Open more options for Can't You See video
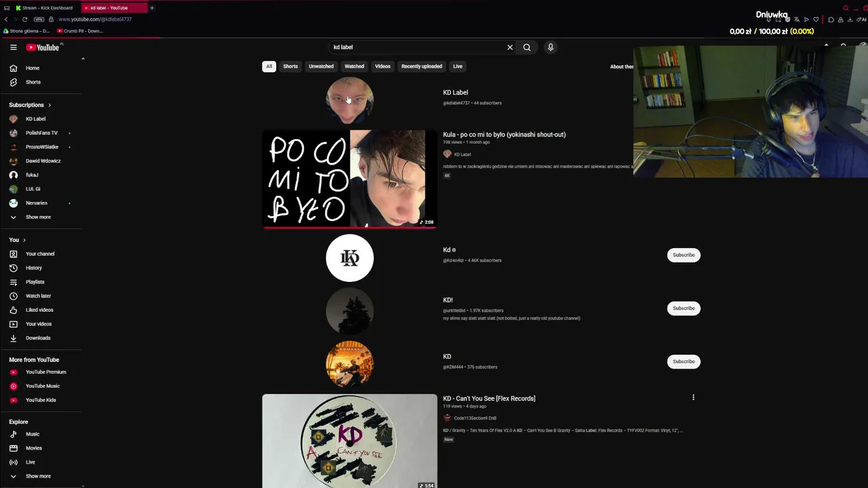This screenshot has width=868, height=488. 693,398
